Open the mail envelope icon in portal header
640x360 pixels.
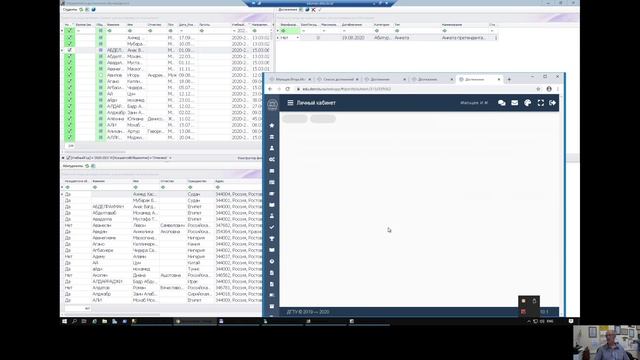[515, 103]
